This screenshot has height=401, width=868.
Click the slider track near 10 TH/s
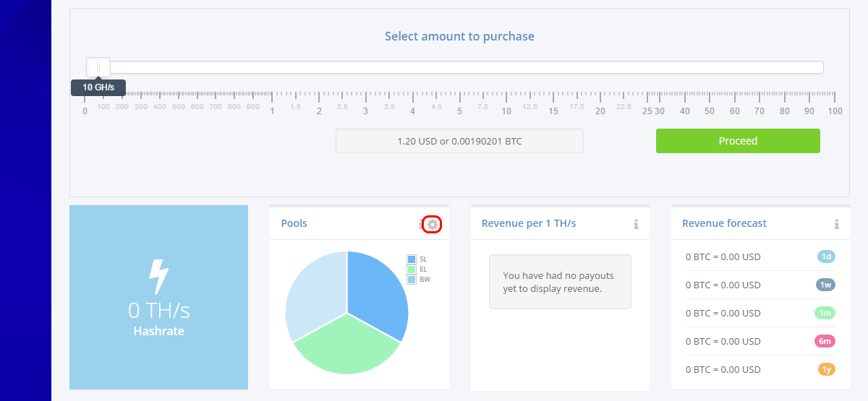tap(506, 67)
